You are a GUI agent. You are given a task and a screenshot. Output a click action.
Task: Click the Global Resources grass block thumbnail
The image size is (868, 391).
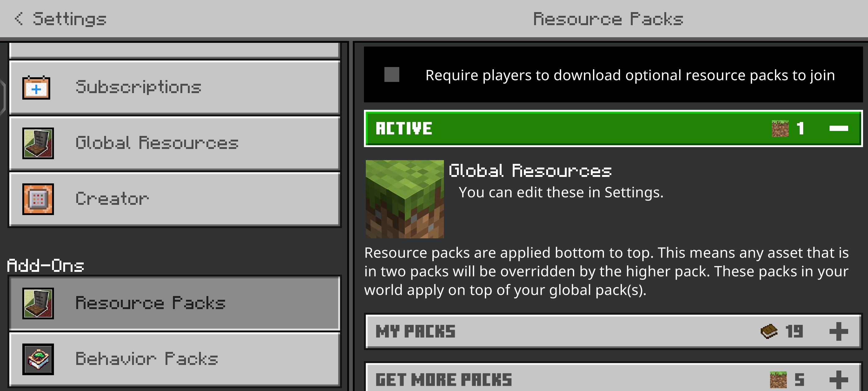[405, 199]
